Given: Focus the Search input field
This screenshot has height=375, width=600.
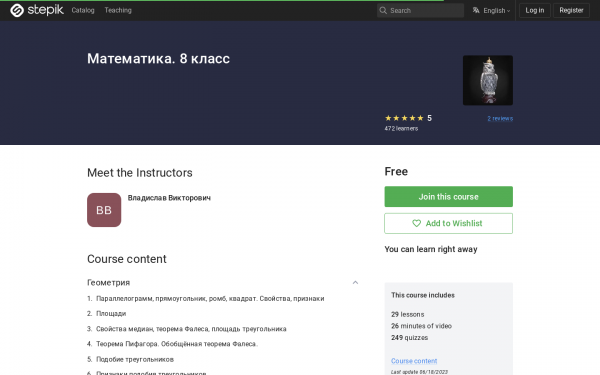Looking at the screenshot, I should 420,10.
